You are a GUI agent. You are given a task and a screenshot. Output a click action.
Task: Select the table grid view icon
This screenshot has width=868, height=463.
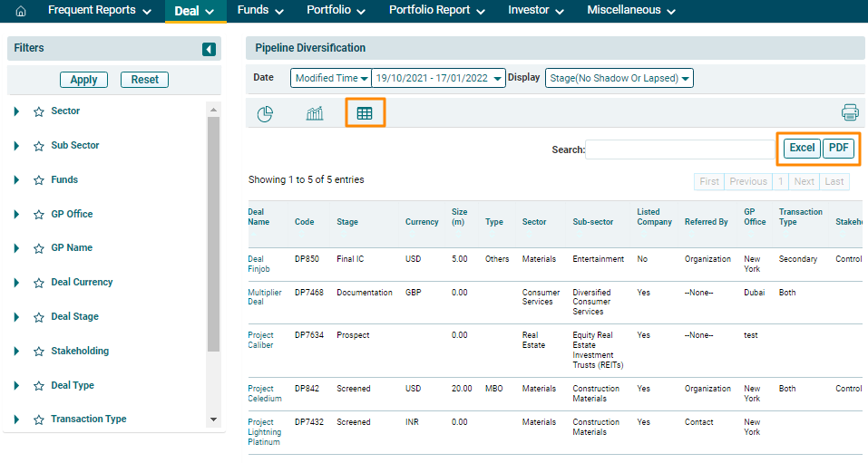(365, 113)
